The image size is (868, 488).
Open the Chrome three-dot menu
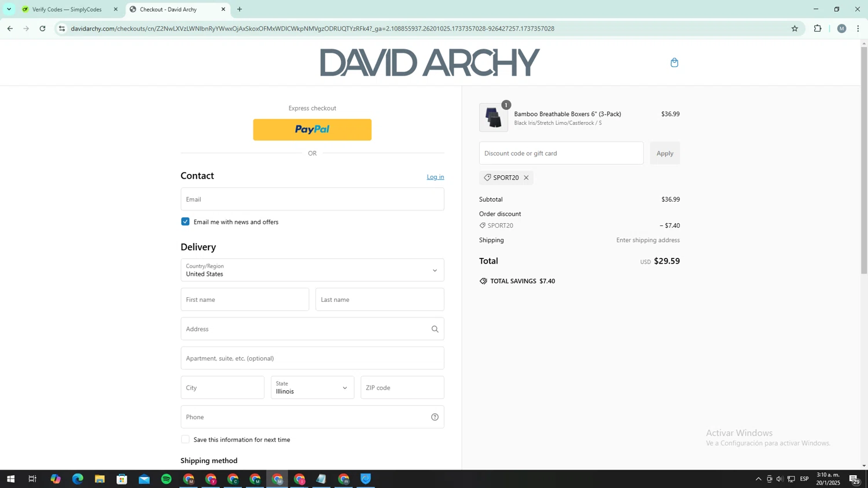(858, 28)
